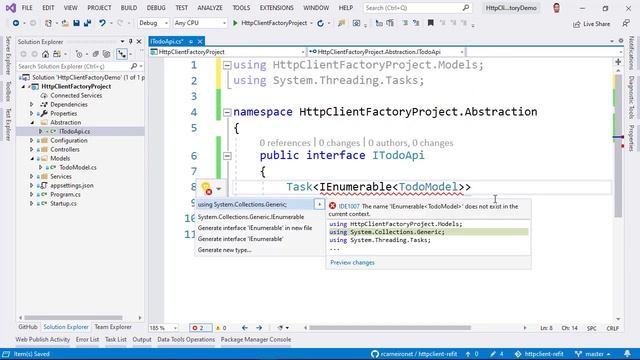Toggle a bookmark with the bookmark icon
640x360 pixels.
[430, 23]
